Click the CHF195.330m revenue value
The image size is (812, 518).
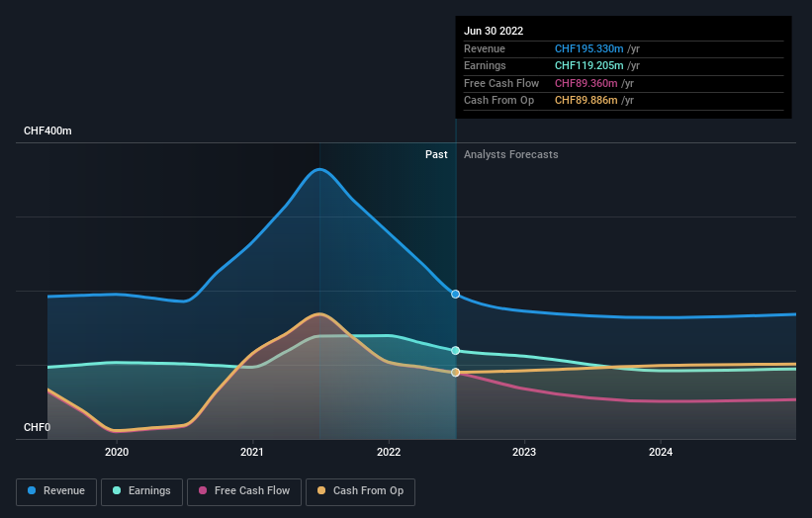pos(588,48)
